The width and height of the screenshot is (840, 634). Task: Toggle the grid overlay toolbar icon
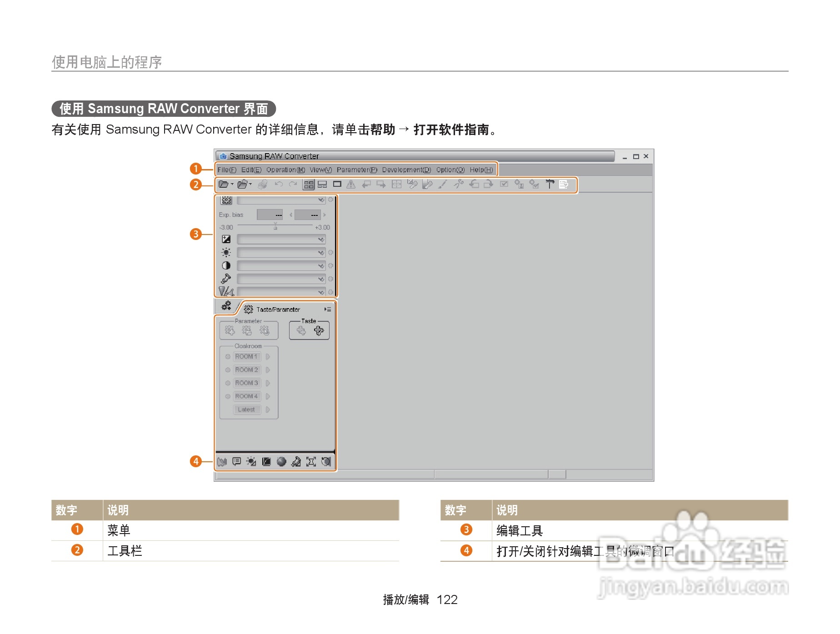pos(397,185)
